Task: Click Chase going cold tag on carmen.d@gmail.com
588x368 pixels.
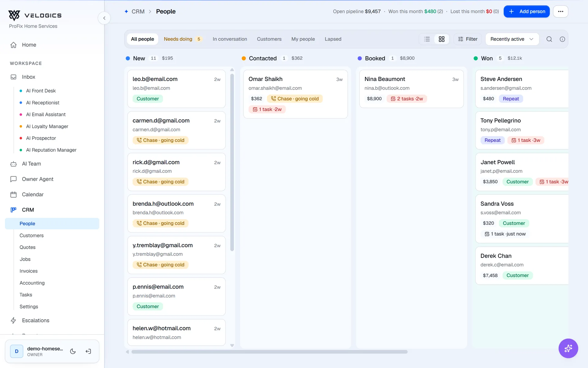Action: pyautogui.click(x=160, y=140)
